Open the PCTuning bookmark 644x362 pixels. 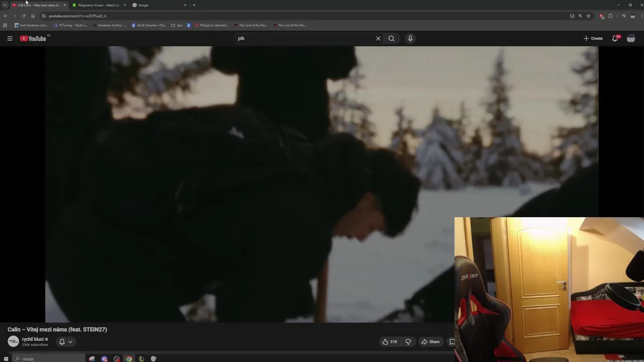pos(70,25)
